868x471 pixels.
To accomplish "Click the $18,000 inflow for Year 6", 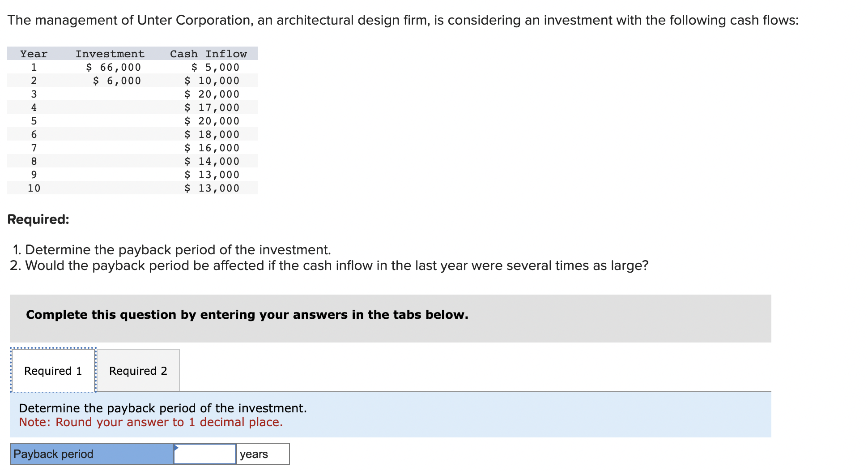I will tap(211, 134).
